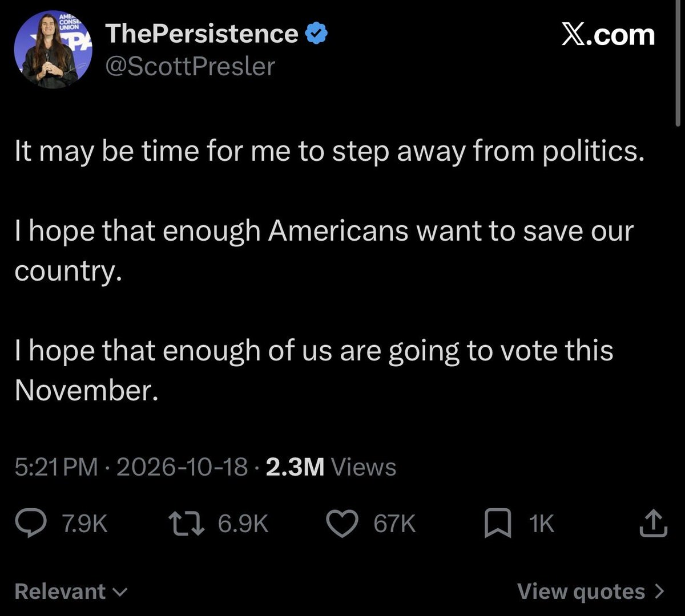Bookmark this post

(497, 524)
